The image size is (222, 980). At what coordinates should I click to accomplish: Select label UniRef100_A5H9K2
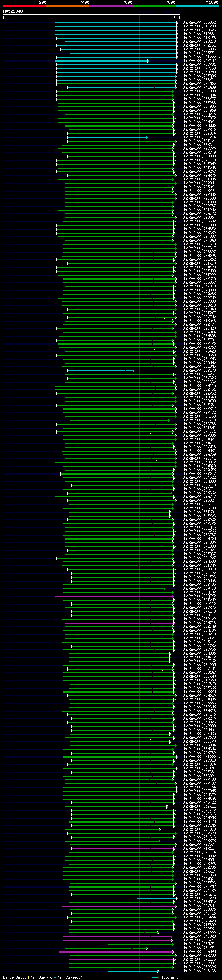click(x=199, y=462)
